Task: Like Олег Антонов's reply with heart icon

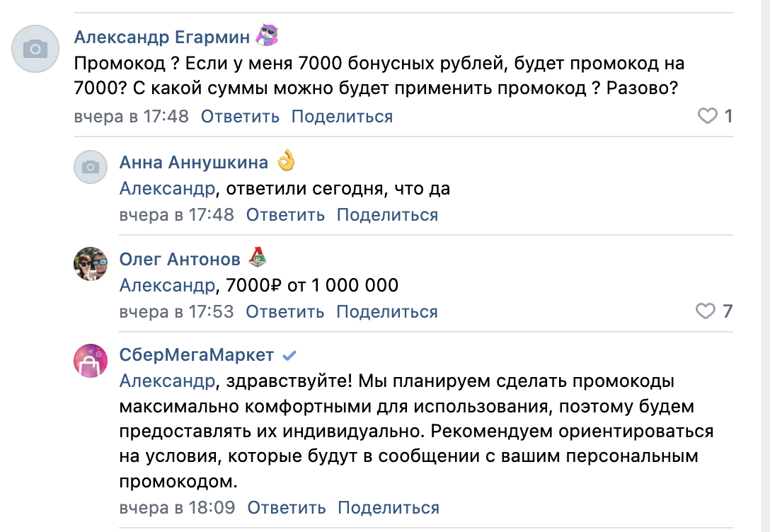Action: [706, 311]
